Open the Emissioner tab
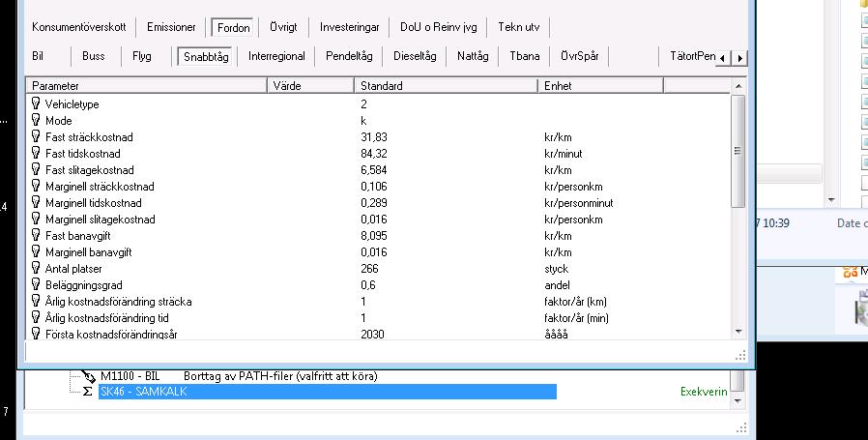This screenshot has width=868, height=440. [171, 27]
